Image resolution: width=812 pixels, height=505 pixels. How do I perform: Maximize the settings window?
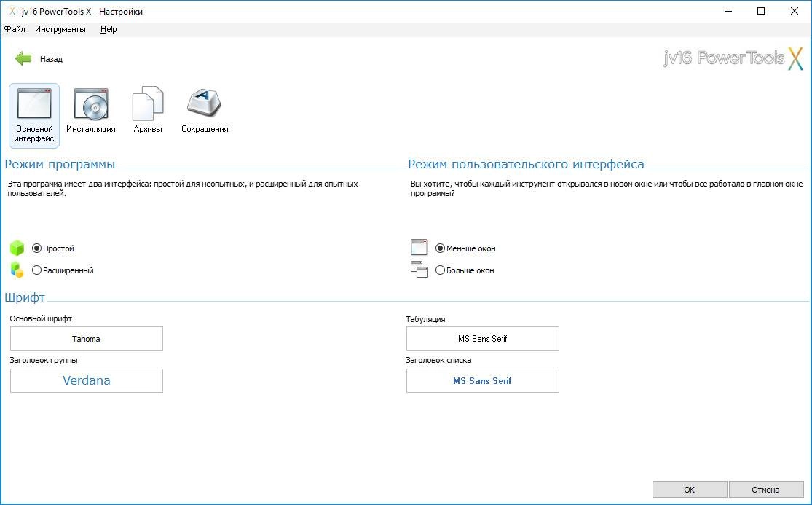(x=761, y=11)
